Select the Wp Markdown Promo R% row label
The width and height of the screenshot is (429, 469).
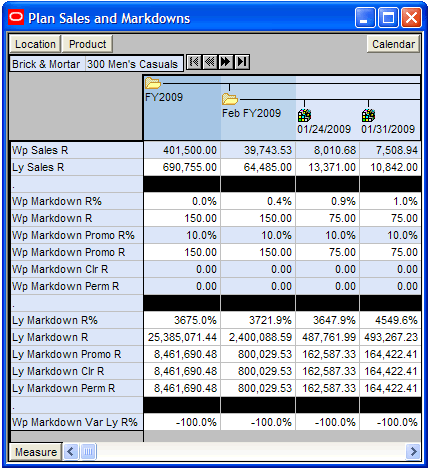pyautogui.click(x=77, y=235)
